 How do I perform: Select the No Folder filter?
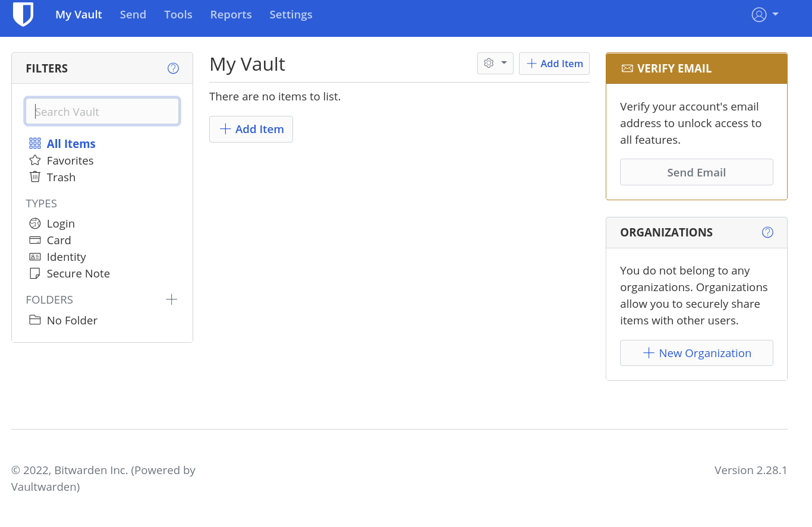click(x=72, y=320)
